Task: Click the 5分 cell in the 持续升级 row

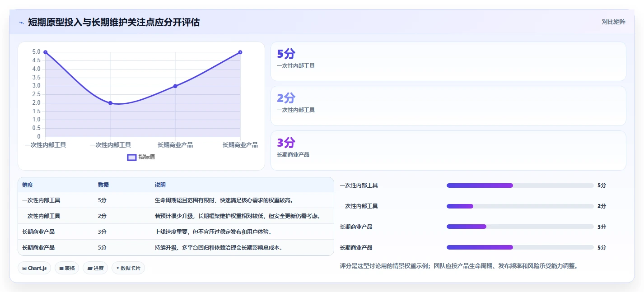Action: tap(103, 248)
